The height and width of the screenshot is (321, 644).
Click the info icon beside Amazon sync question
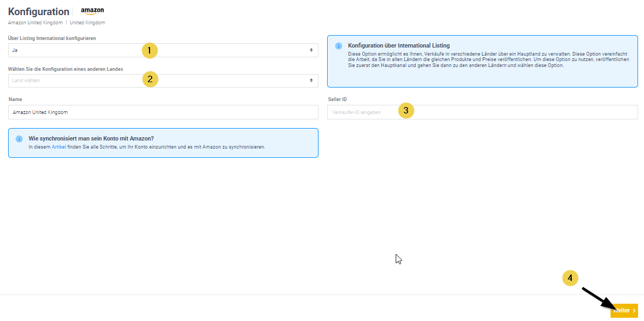point(19,138)
